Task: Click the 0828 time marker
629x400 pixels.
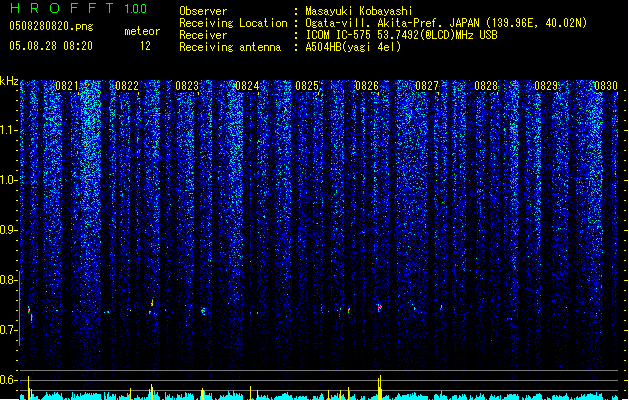Action: (486, 86)
